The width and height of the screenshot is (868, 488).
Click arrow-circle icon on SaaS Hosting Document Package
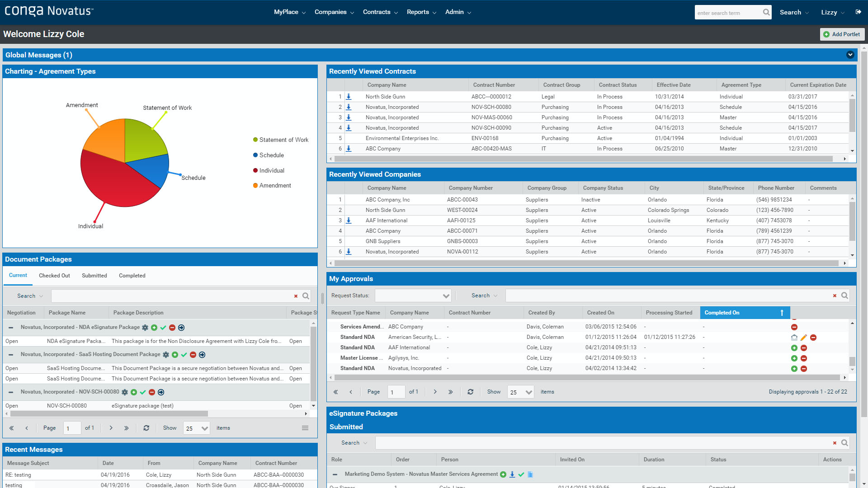coord(202,355)
